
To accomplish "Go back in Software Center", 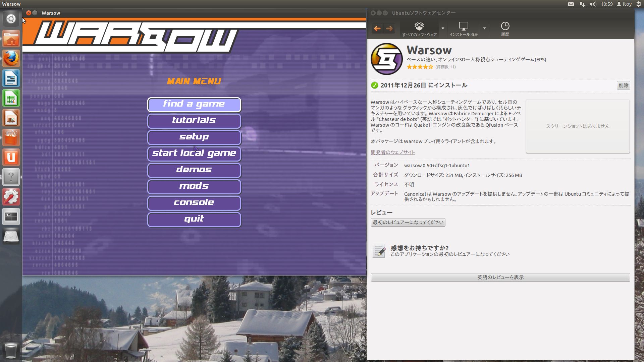I will pos(377,28).
